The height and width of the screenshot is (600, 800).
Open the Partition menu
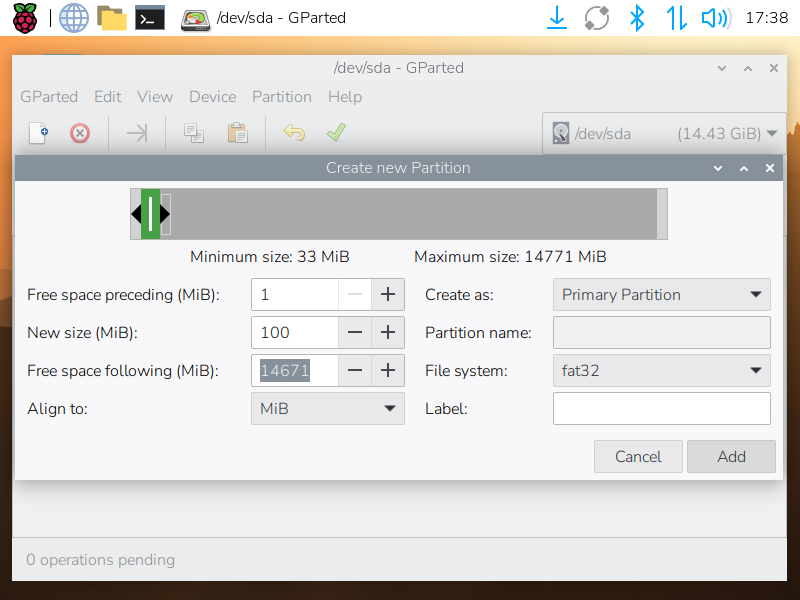click(x=281, y=97)
